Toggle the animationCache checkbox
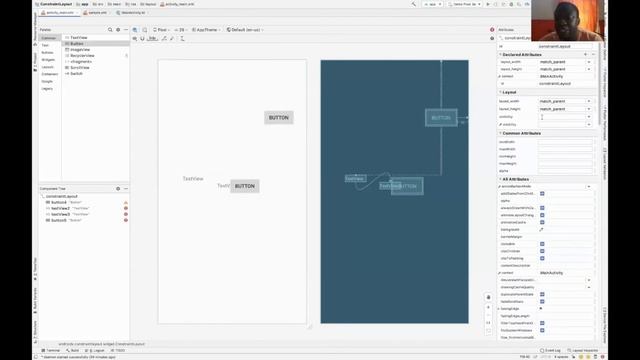Screen dimensions: 640x360 [542, 222]
